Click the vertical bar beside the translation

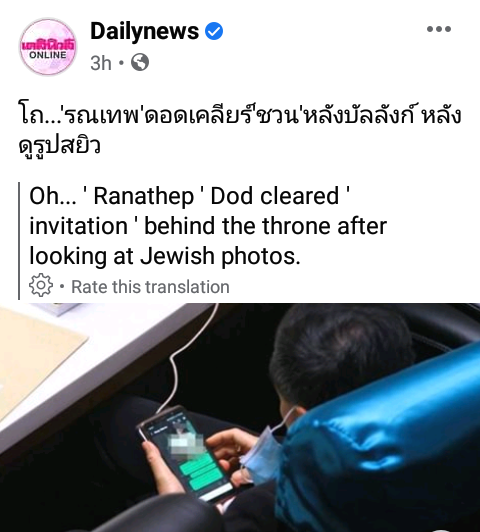[19, 241]
